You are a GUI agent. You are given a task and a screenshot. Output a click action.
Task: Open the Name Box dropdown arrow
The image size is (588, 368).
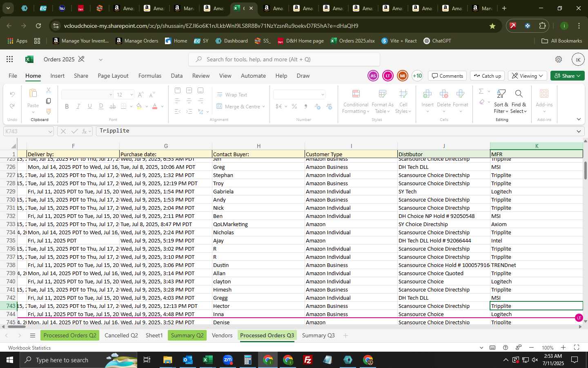(x=50, y=131)
